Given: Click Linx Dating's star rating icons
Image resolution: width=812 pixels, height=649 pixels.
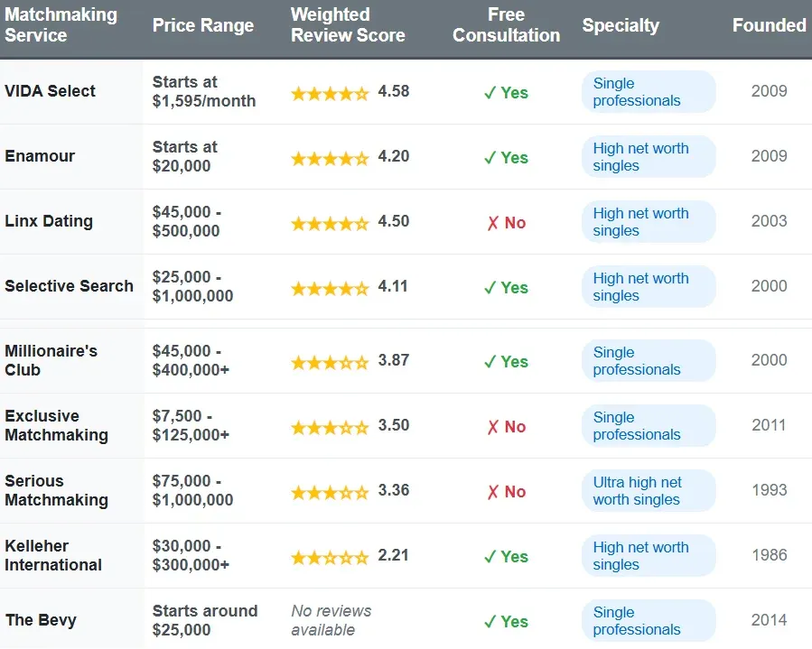Looking at the screenshot, I should click(330, 223).
